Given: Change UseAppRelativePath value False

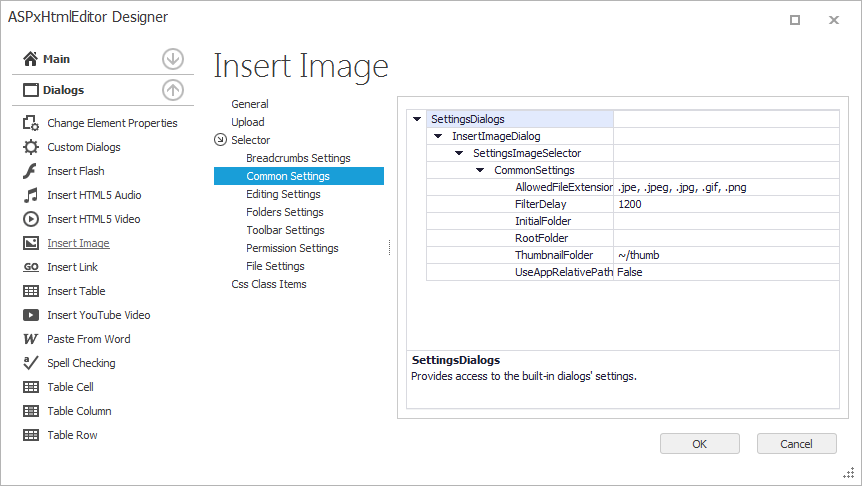Looking at the screenshot, I should (x=726, y=272).
